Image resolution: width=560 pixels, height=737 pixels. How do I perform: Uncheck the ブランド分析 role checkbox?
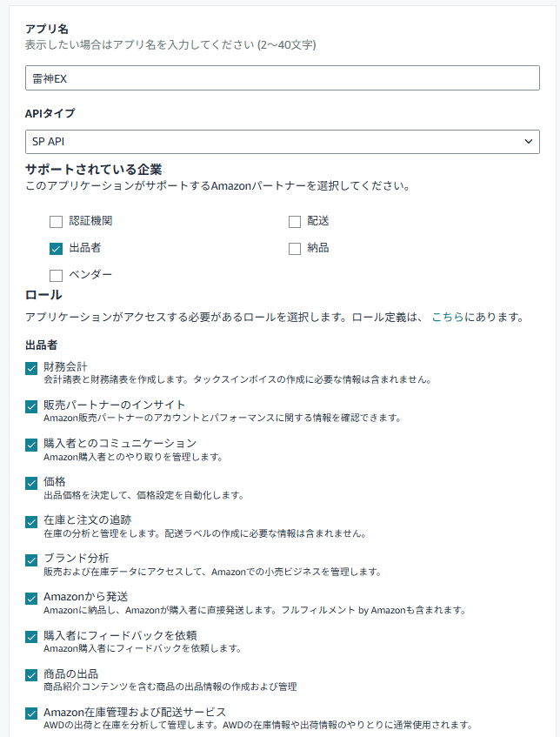pyautogui.click(x=31, y=560)
